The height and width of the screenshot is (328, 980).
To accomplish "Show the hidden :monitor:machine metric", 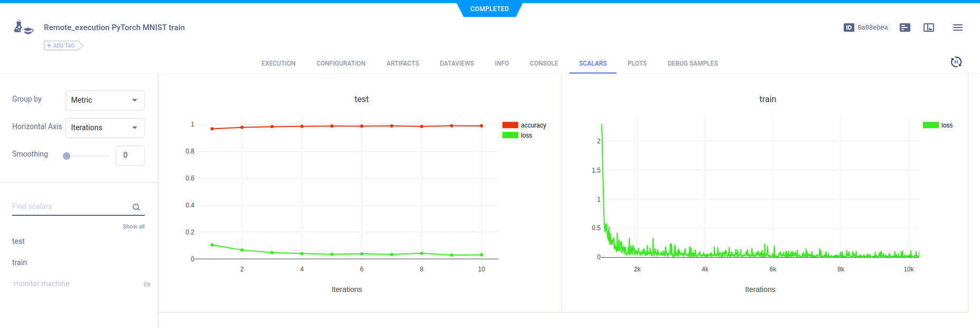I will pos(147,284).
